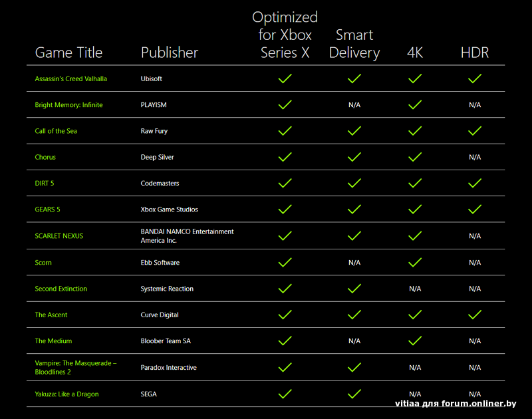The height and width of the screenshot is (419, 532).
Task: Click Chorus 4K checkmark
Action: click(x=415, y=157)
